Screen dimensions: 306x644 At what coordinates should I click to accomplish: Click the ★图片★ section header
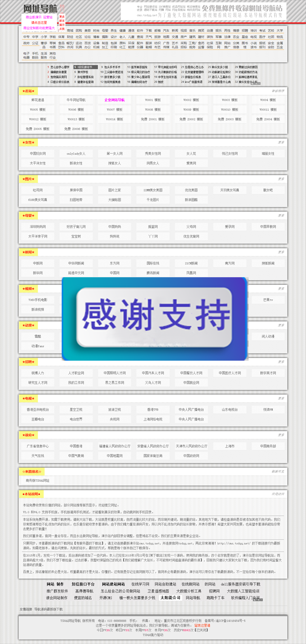coord(28,179)
